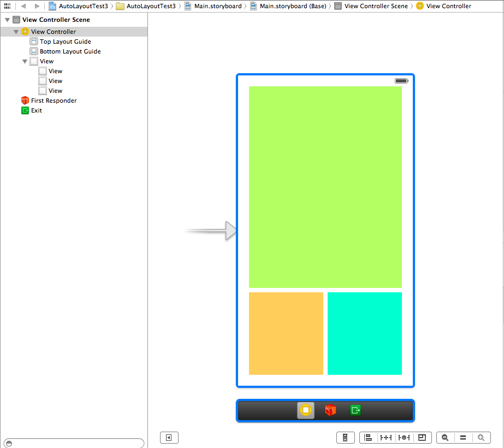Click the outline filter search field

pos(74,443)
